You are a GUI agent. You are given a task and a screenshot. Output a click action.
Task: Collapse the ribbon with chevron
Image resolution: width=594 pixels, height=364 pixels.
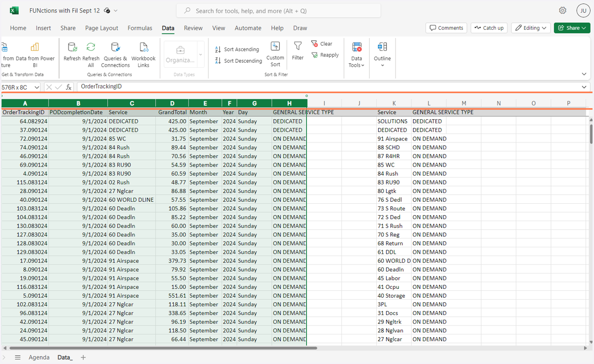pos(585,74)
